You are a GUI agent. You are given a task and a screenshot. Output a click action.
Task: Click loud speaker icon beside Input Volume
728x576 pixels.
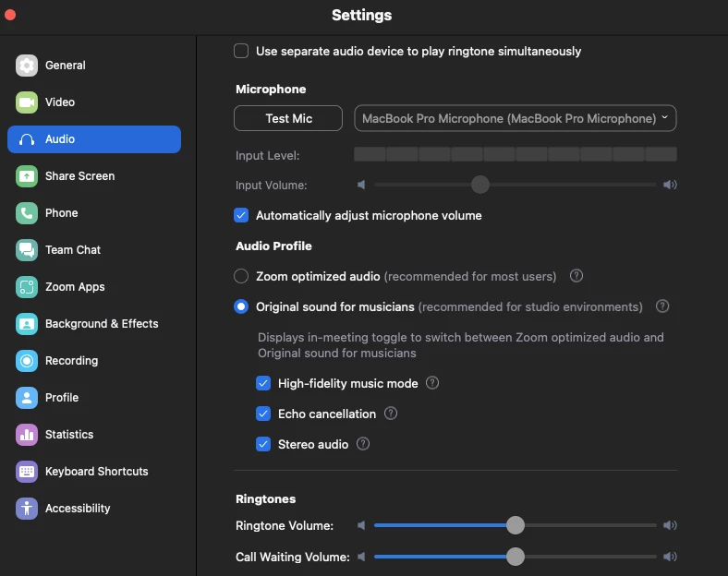click(x=670, y=185)
